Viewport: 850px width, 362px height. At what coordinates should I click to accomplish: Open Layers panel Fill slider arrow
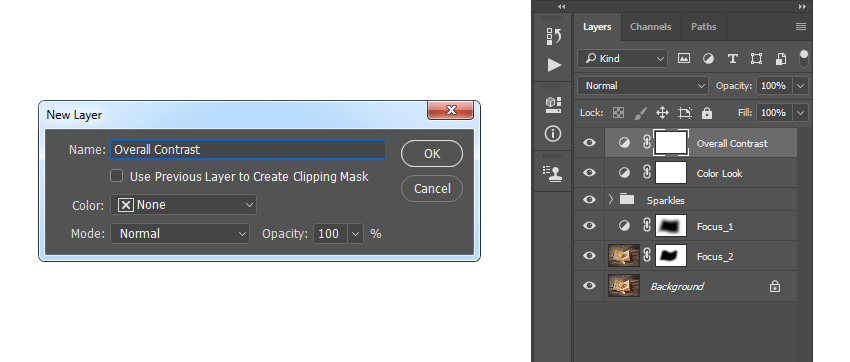[800, 113]
